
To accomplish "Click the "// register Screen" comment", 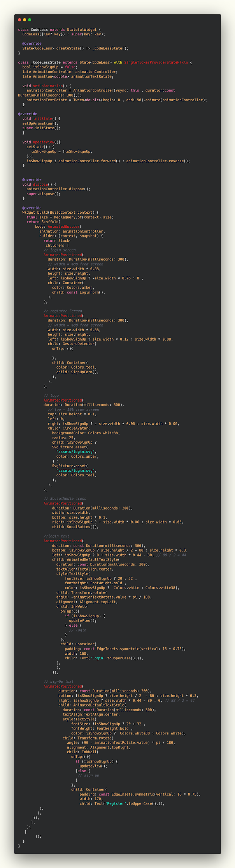I will pos(63,311).
